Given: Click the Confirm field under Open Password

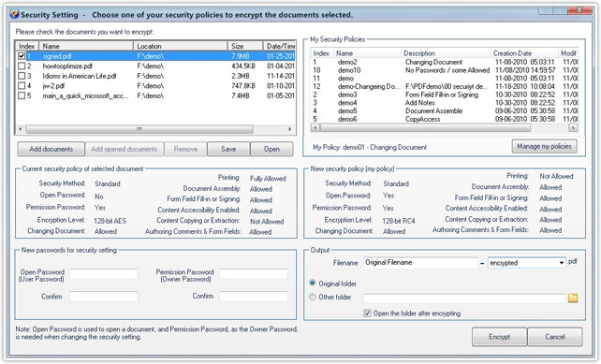Looking at the screenshot, I should [104, 297].
